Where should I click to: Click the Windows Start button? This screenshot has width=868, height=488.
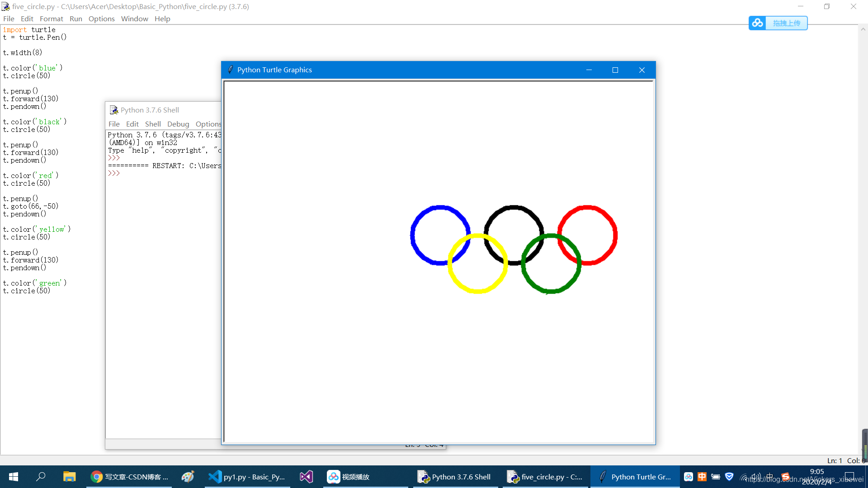point(14,477)
